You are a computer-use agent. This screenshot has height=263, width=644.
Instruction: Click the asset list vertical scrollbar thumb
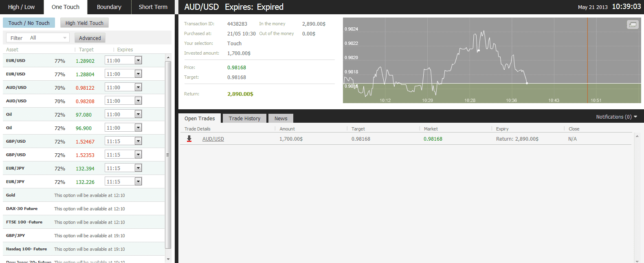[x=168, y=155]
